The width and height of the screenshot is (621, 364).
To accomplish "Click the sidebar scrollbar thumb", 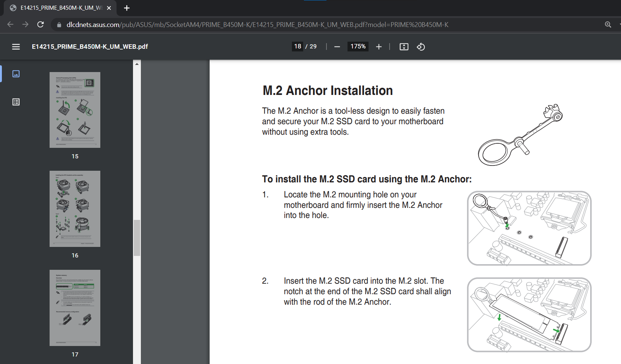I will click(137, 238).
